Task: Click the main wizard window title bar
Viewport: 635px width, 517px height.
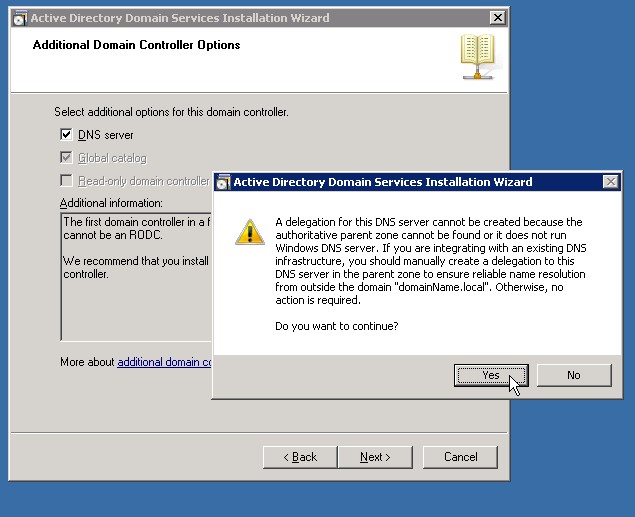Action: (250, 18)
